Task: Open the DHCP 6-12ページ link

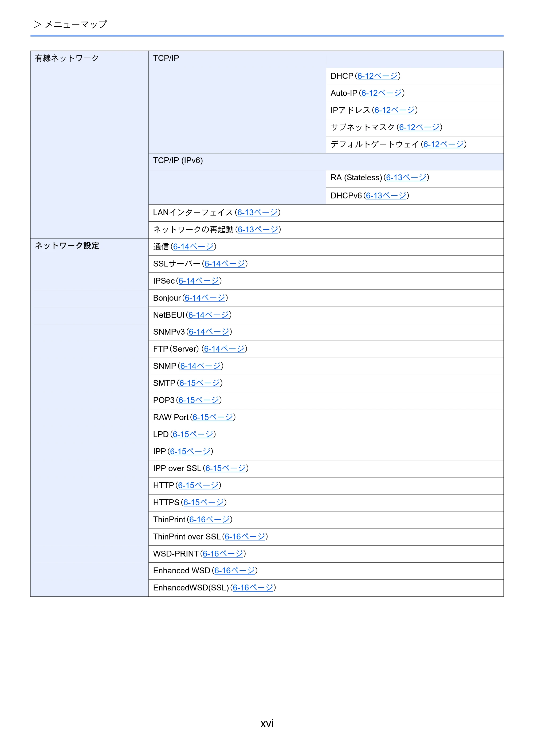Action: (x=378, y=76)
